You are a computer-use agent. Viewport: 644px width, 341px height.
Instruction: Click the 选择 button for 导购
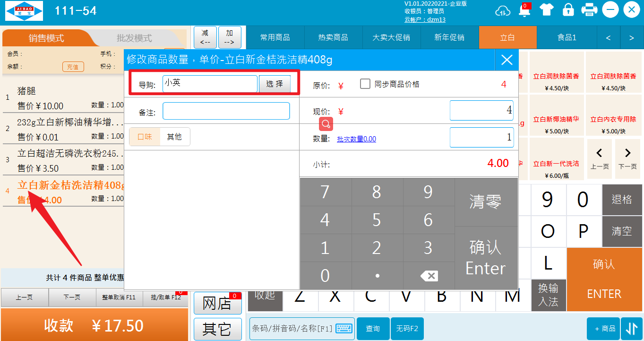(x=275, y=84)
